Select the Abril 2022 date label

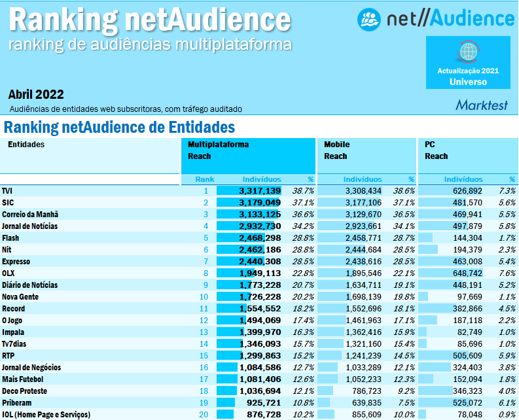click(x=36, y=95)
